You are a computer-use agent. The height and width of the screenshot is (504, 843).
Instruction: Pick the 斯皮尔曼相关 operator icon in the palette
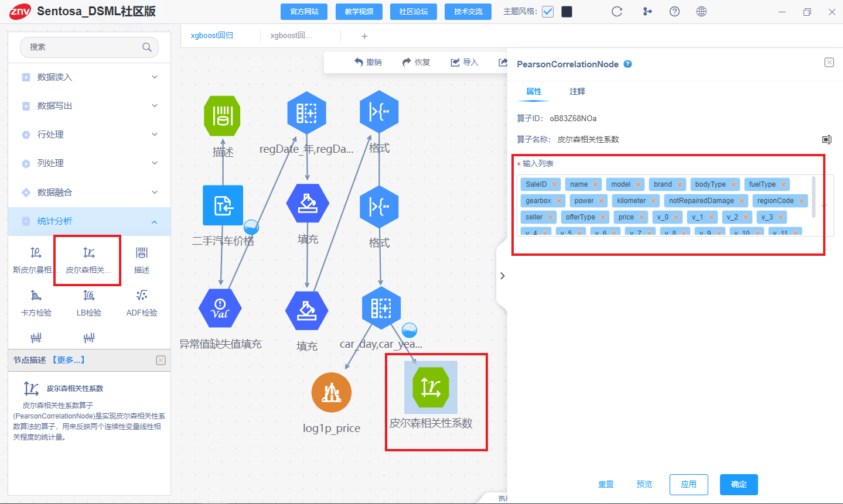[x=36, y=253]
